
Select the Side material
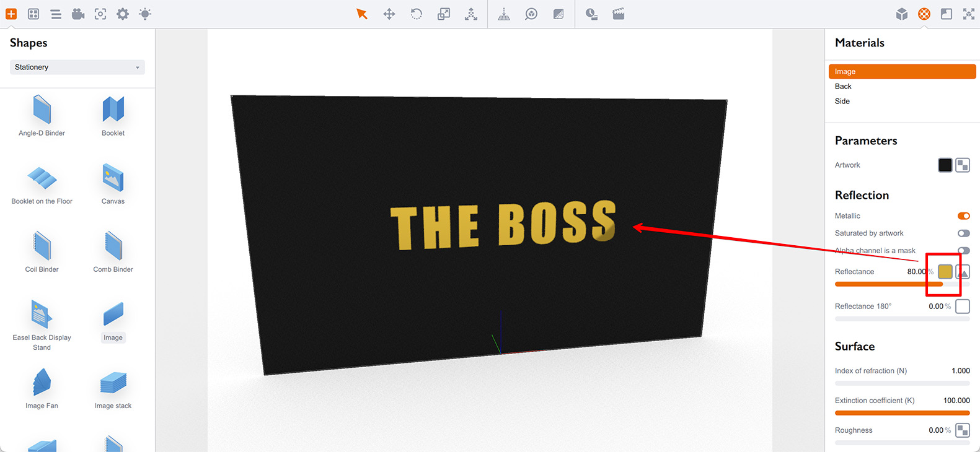pos(842,102)
